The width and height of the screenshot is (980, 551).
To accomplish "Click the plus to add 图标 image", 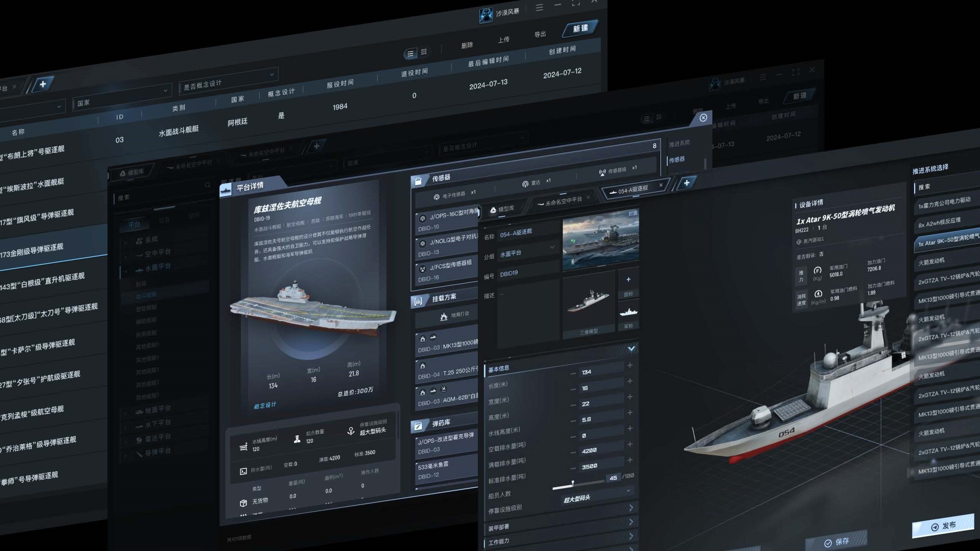I will 628,280.
